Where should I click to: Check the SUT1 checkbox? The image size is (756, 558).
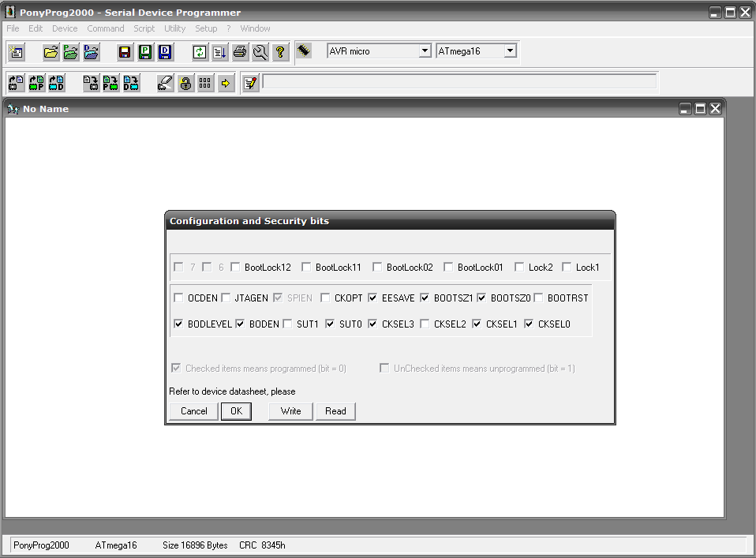coord(288,324)
